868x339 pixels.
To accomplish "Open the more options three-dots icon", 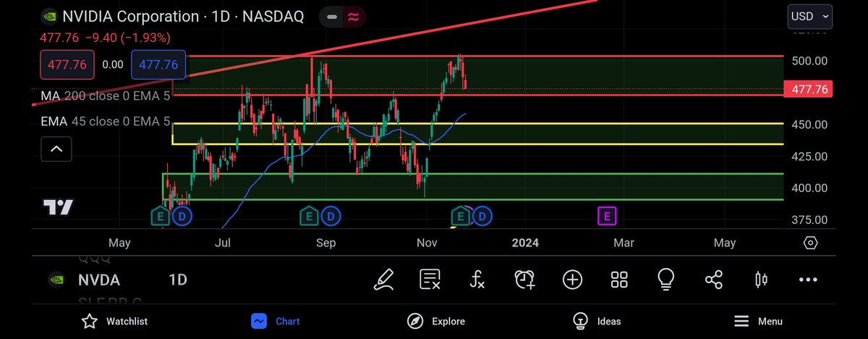I will 807,280.
